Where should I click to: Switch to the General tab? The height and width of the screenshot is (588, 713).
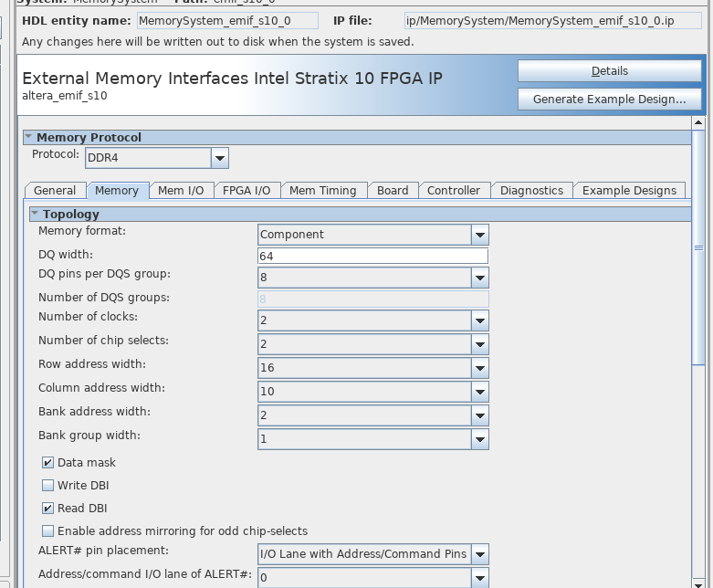point(55,191)
